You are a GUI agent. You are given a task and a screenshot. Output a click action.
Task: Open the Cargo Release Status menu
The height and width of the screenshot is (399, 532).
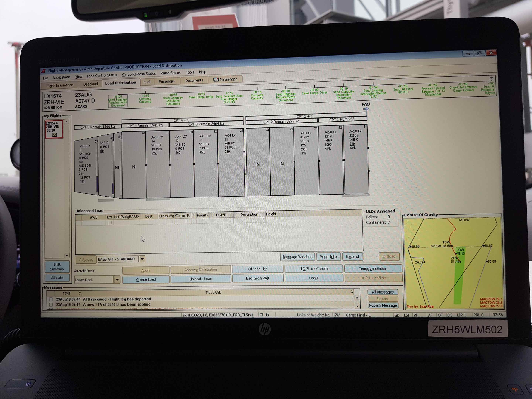[139, 74]
